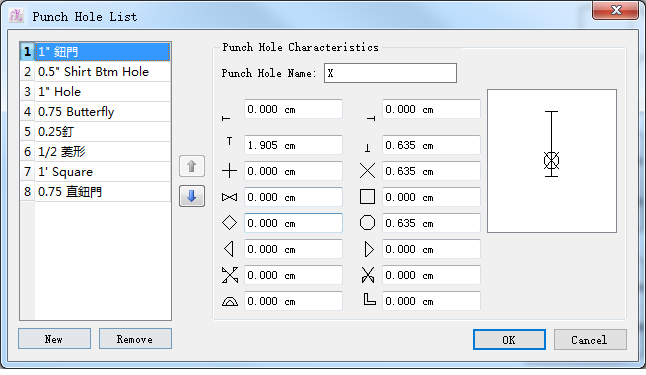Click the diamond size field

(293, 223)
